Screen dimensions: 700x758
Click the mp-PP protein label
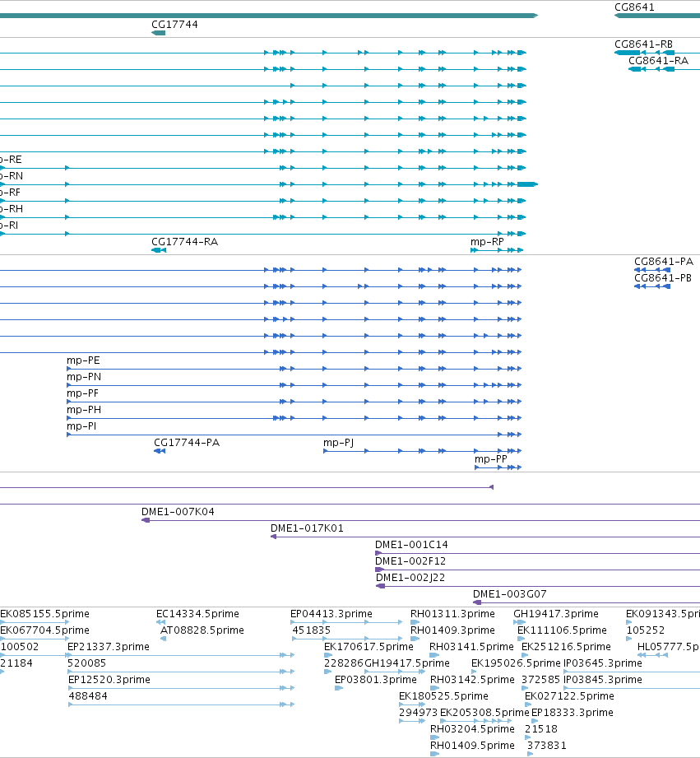point(491,459)
